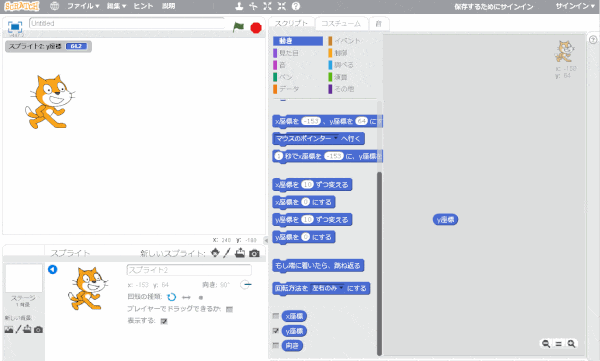
Task: Click the y座標を0にする block
Action: [304, 237]
